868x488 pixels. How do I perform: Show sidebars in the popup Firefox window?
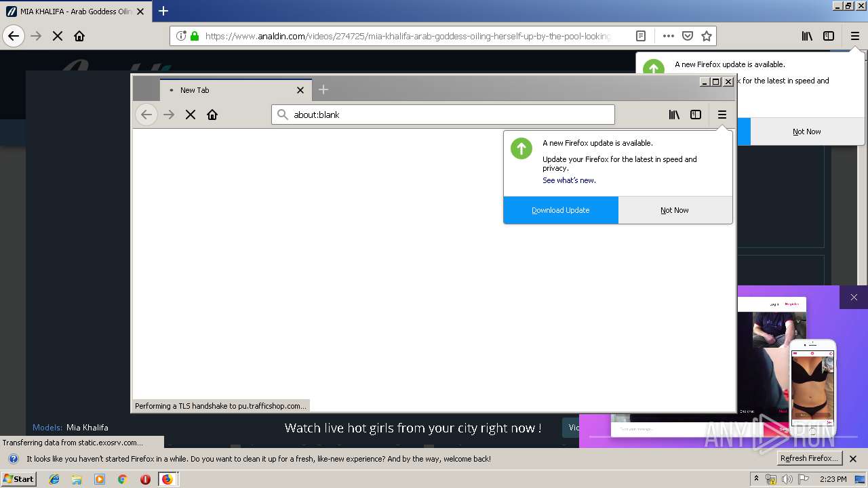point(696,115)
